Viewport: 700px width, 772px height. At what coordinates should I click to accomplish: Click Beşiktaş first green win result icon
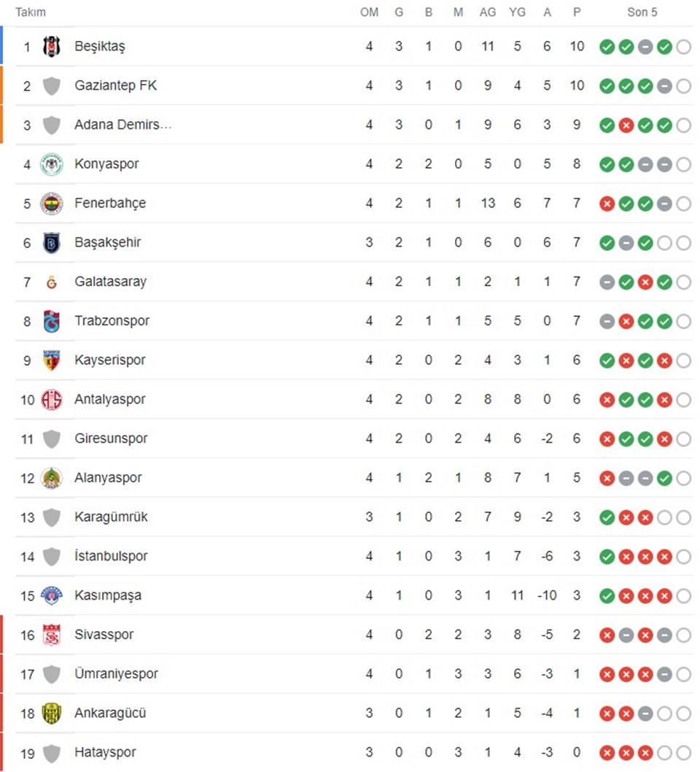[x=607, y=47]
